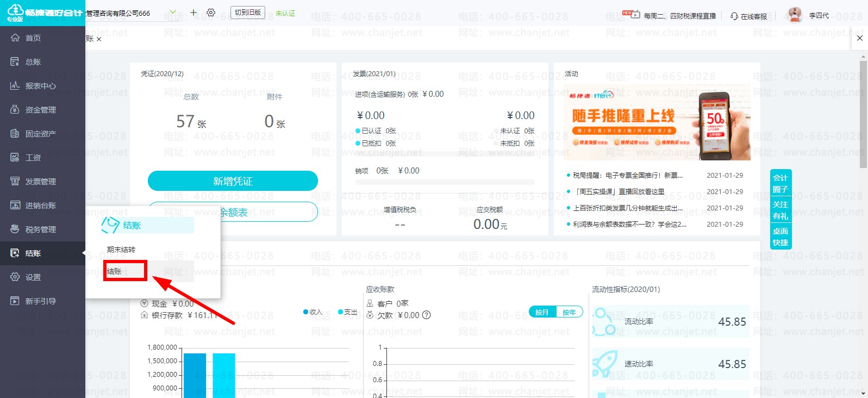
Task: Open the 在线客服 headset icon
Action: click(x=734, y=16)
